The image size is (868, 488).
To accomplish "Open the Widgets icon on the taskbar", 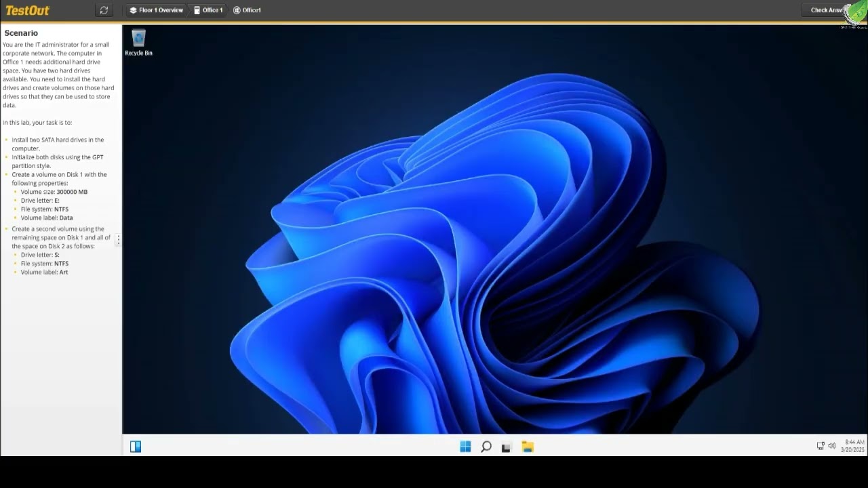I will [x=136, y=446].
